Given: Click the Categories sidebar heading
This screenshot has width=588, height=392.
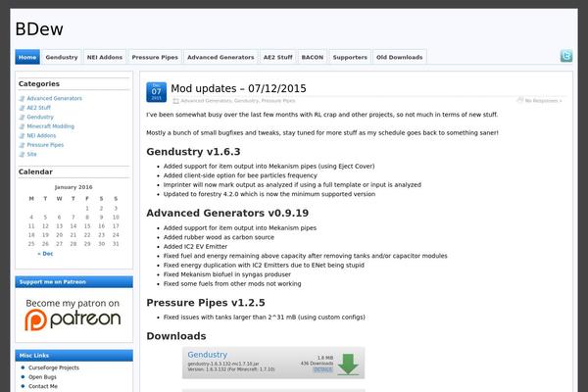Looking at the screenshot, I should (x=39, y=83).
